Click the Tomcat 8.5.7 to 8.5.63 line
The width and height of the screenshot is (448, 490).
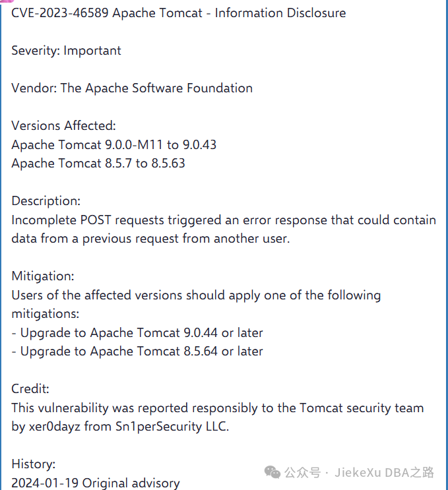(98, 163)
